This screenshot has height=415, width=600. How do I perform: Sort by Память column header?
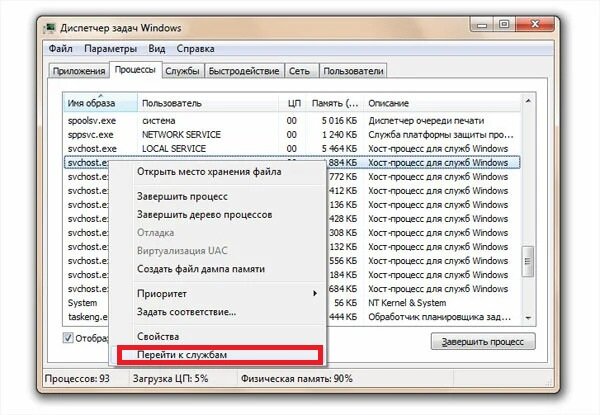click(x=335, y=103)
